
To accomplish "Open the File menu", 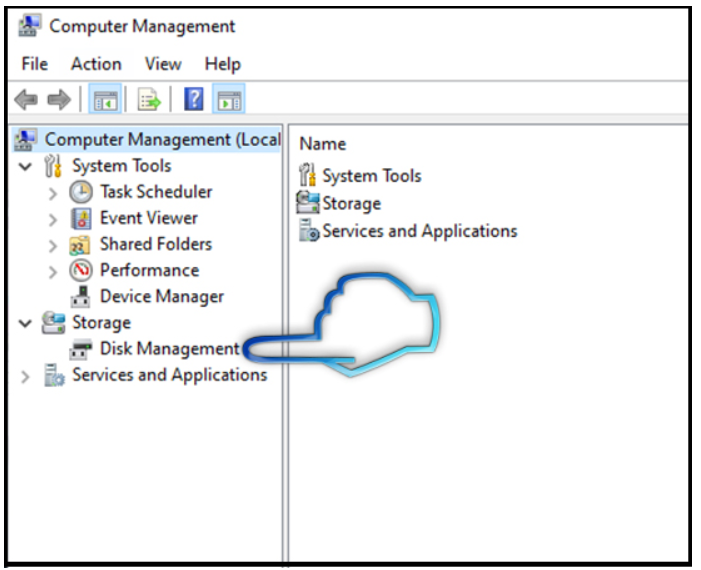I will 34,64.
